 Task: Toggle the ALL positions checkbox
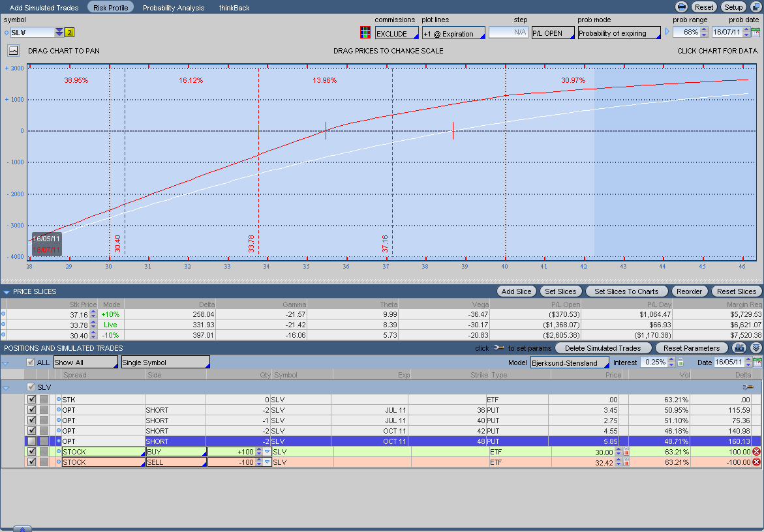(x=30, y=362)
